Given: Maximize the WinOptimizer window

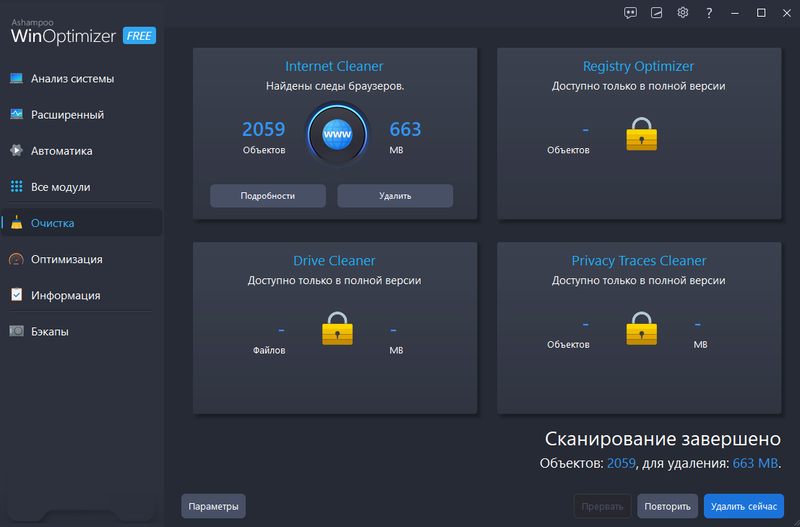Looking at the screenshot, I should (x=761, y=13).
